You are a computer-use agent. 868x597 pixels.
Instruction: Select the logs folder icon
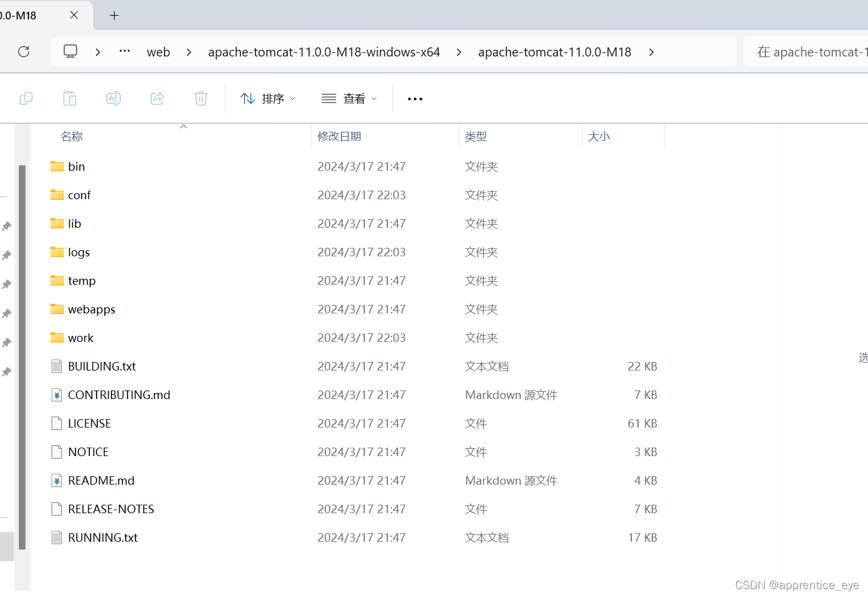[57, 252]
